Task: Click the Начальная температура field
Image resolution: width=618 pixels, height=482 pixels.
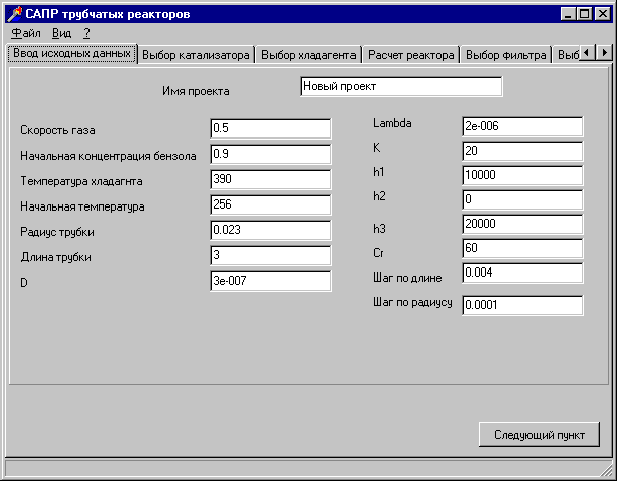Action: pyautogui.click(x=271, y=205)
